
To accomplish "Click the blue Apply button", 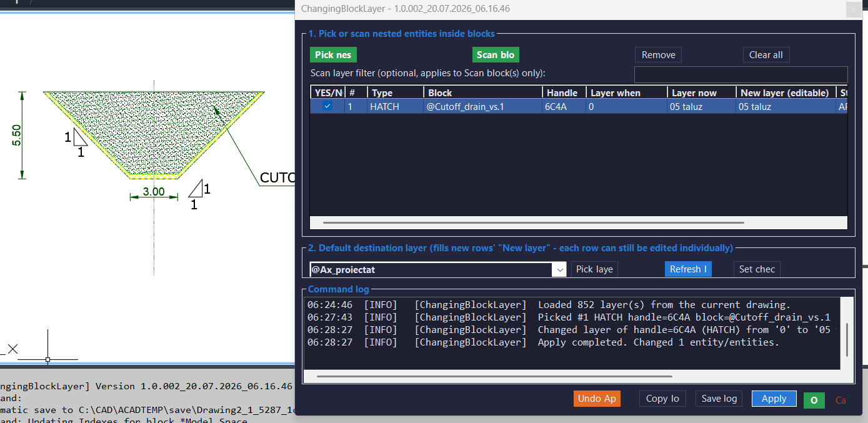I will tap(774, 399).
